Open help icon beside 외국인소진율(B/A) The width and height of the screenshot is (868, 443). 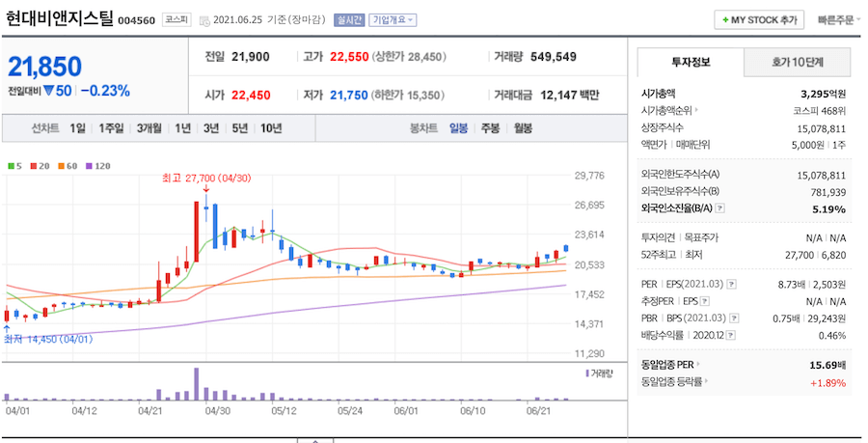[720, 208]
